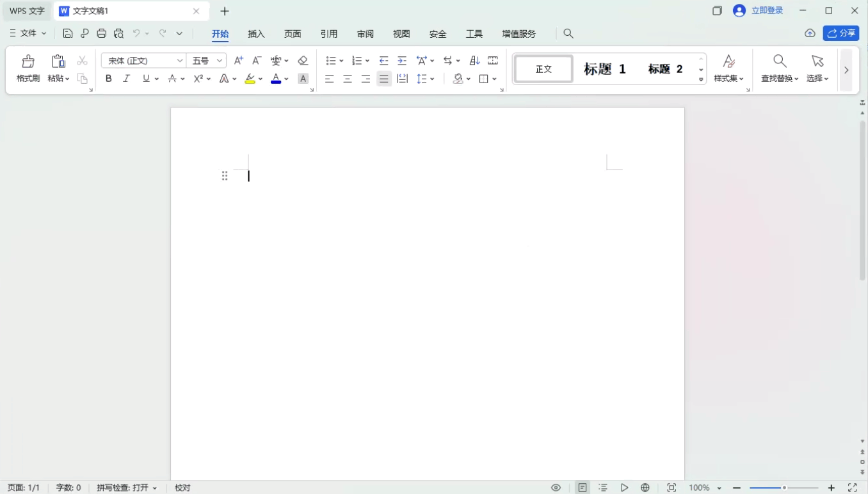Click the print icon in quick toolbar

[x=102, y=33]
